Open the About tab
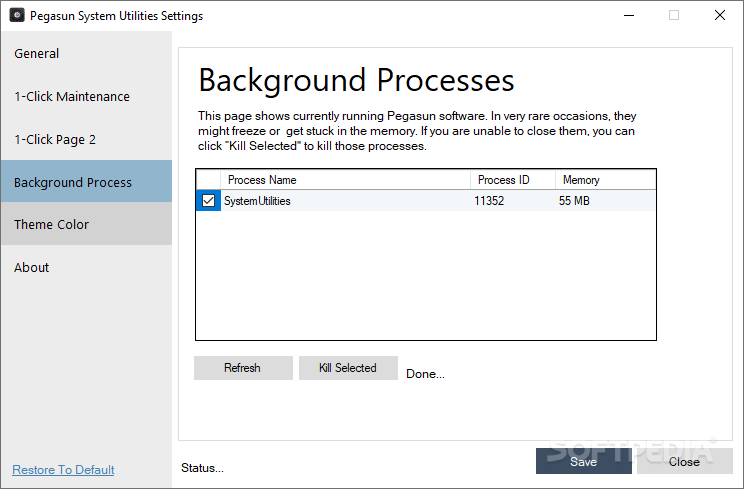The image size is (744, 489). pyautogui.click(x=86, y=268)
